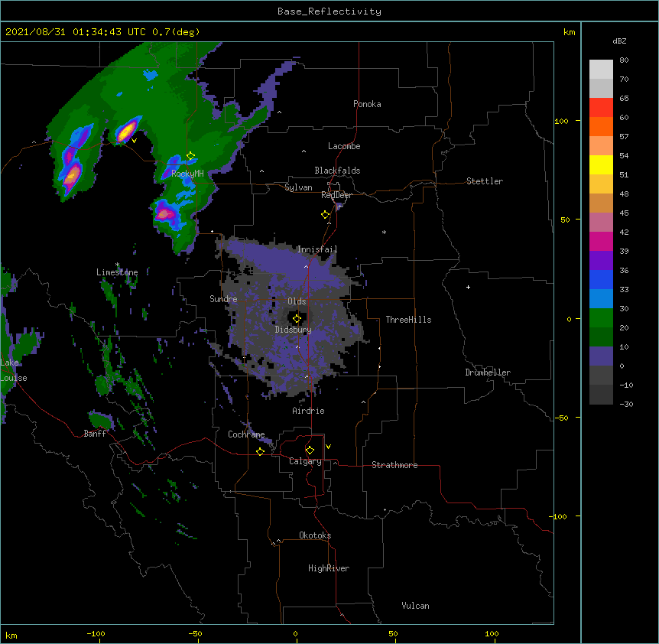This screenshot has width=659, height=644.
Task: Click the Limestone label
Action: pos(117,272)
